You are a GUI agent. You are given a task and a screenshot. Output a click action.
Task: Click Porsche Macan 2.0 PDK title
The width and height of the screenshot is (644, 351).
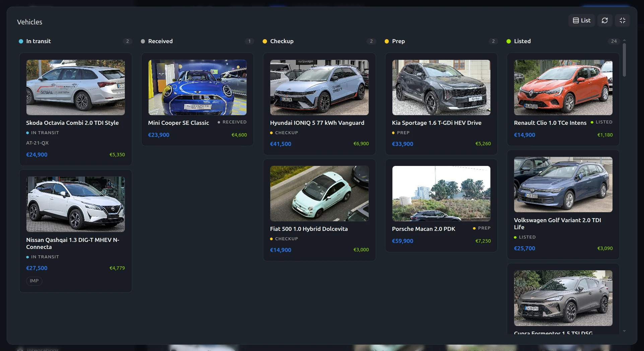click(x=424, y=229)
